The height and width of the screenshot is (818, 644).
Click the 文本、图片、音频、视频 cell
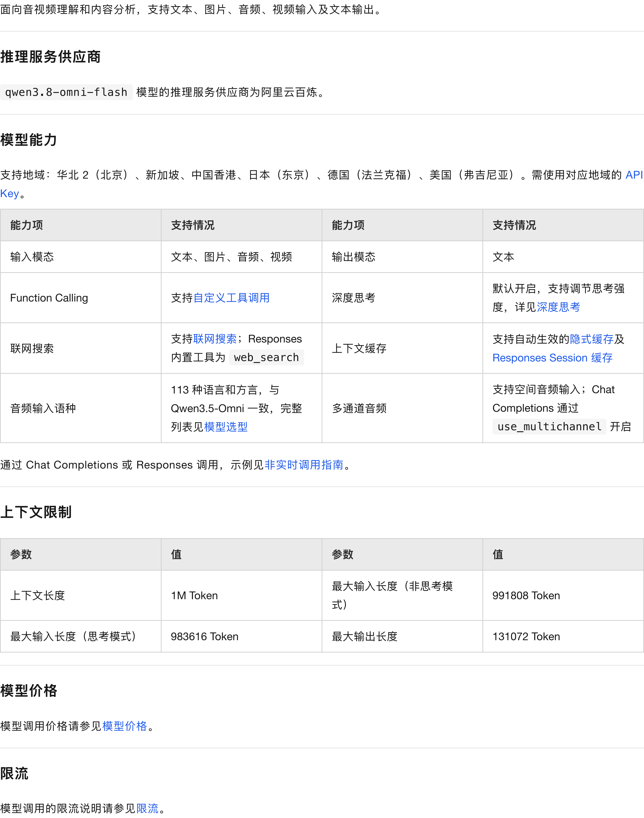click(241, 257)
